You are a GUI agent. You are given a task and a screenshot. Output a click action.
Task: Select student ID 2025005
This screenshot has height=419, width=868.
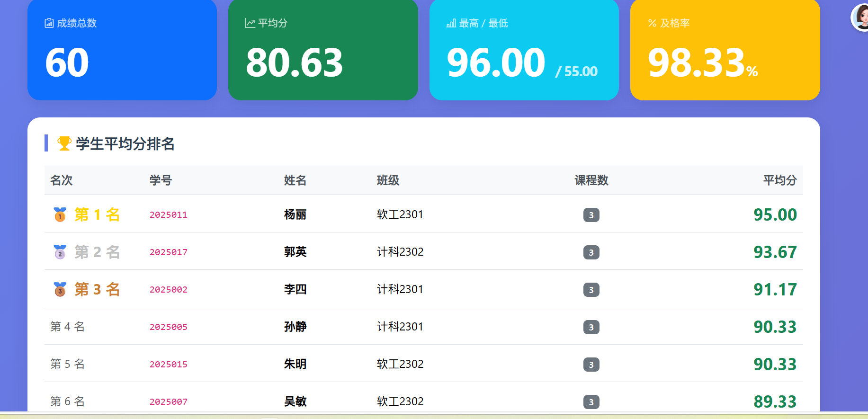coord(169,327)
